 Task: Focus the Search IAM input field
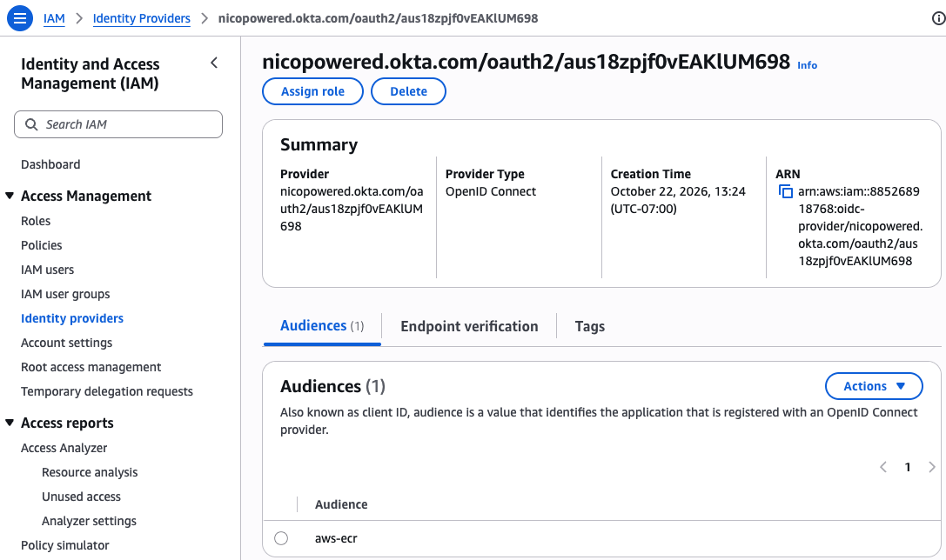click(x=118, y=124)
